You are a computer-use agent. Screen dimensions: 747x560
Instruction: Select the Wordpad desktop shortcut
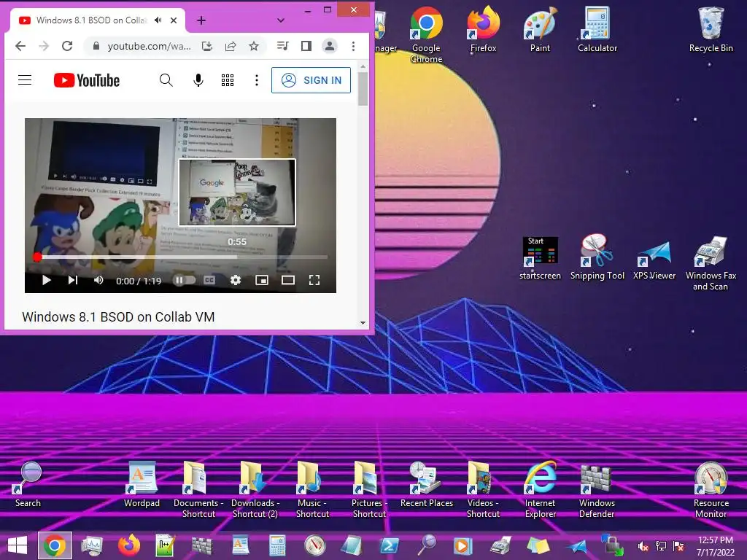(x=142, y=485)
